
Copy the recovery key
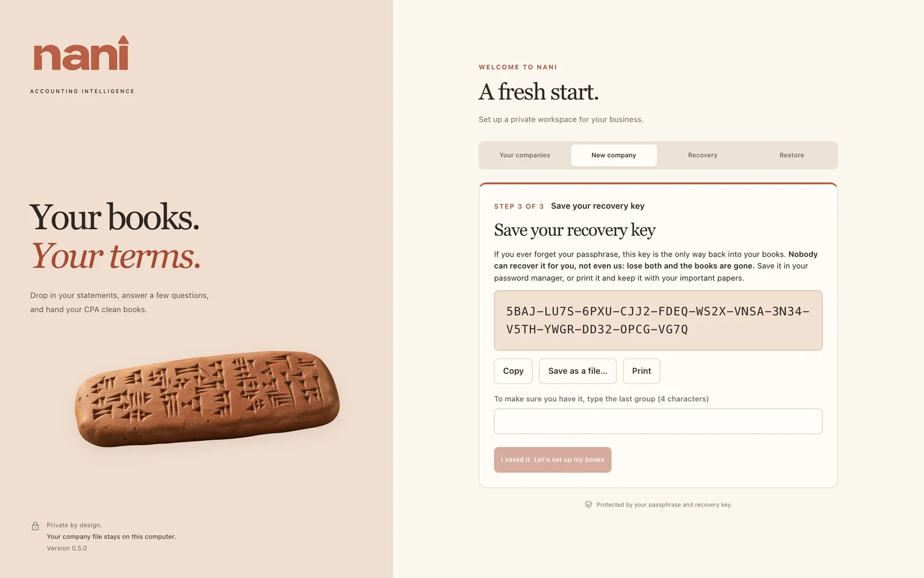coord(513,371)
